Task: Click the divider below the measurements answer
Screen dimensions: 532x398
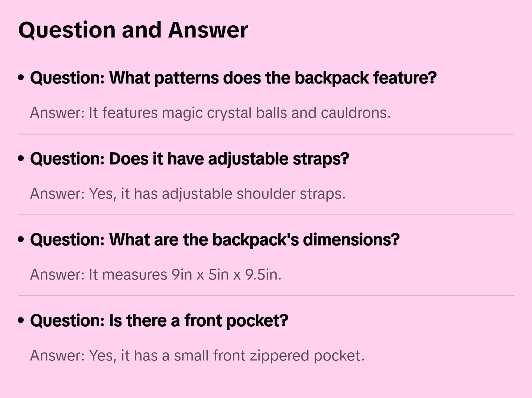Action: coord(266,296)
